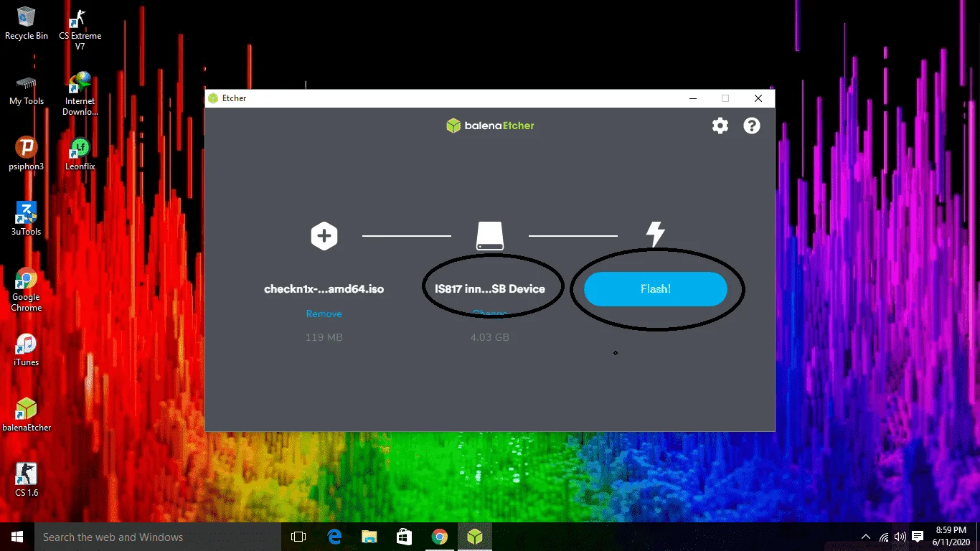Start flashing with the Flash! button

[656, 289]
